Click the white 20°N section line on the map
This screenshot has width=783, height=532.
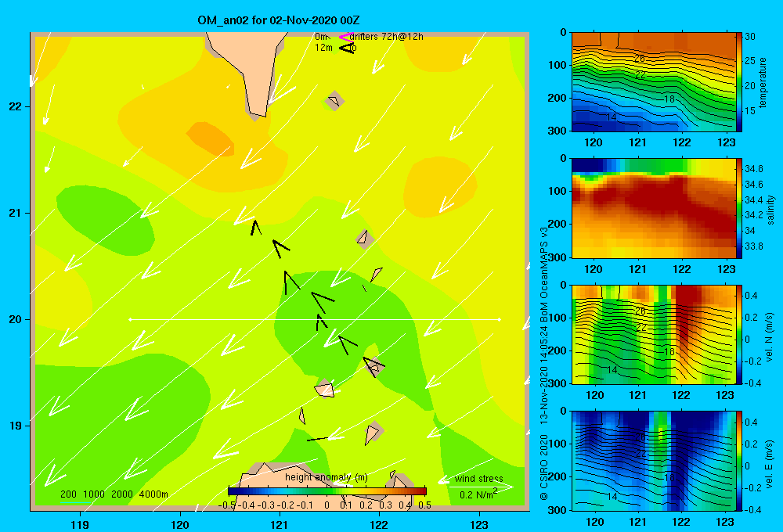coord(315,319)
